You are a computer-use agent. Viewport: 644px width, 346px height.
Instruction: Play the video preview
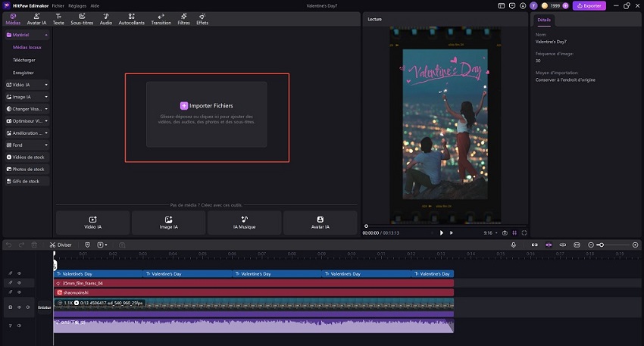(442, 232)
